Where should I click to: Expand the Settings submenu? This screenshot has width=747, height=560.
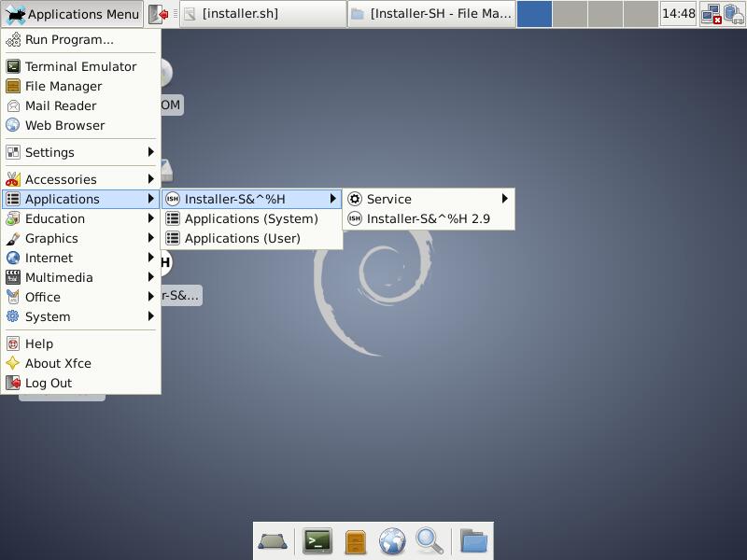[80, 152]
